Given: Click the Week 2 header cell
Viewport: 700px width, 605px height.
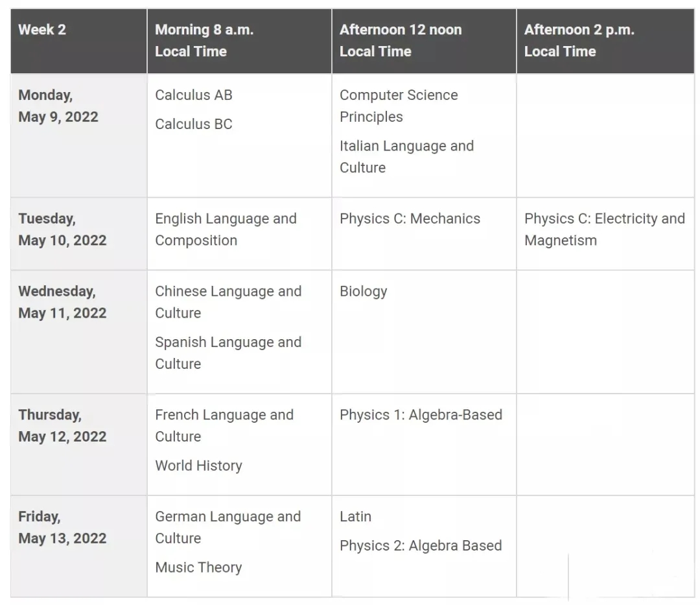Looking at the screenshot, I should (x=78, y=41).
